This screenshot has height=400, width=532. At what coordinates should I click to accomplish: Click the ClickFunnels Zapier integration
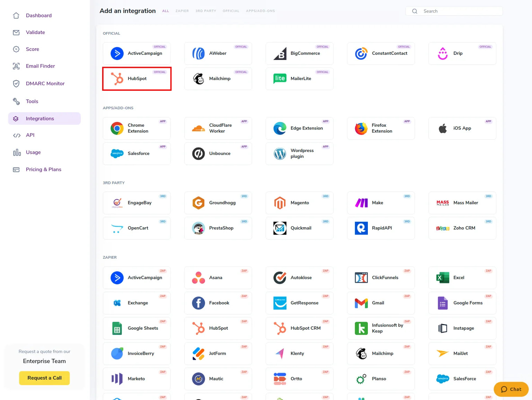click(381, 277)
